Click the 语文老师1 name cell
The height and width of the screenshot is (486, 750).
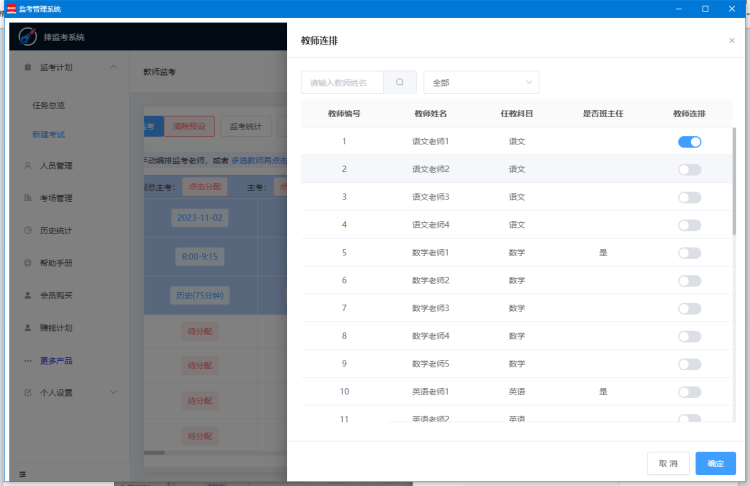430,141
